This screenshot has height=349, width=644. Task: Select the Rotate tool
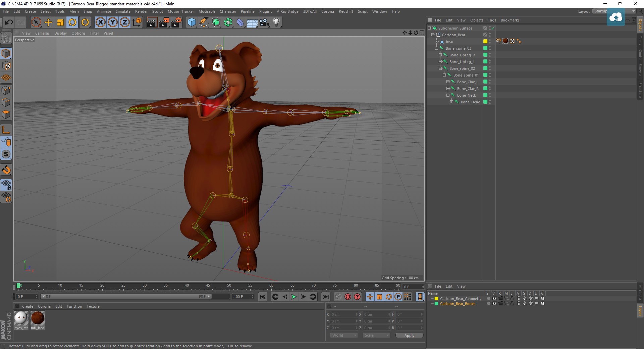(x=72, y=22)
